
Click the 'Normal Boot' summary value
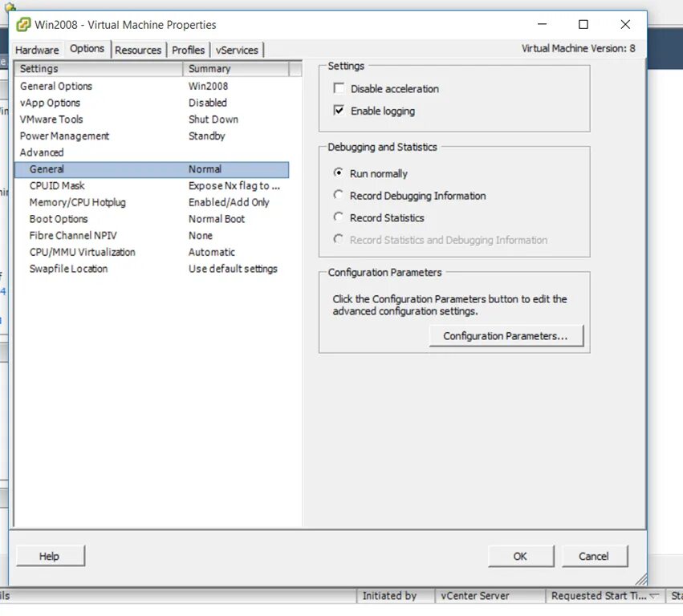click(x=217, y=219)
